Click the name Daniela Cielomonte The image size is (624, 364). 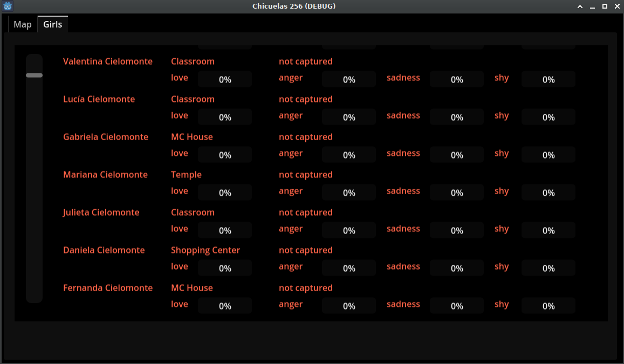point(104,250)
